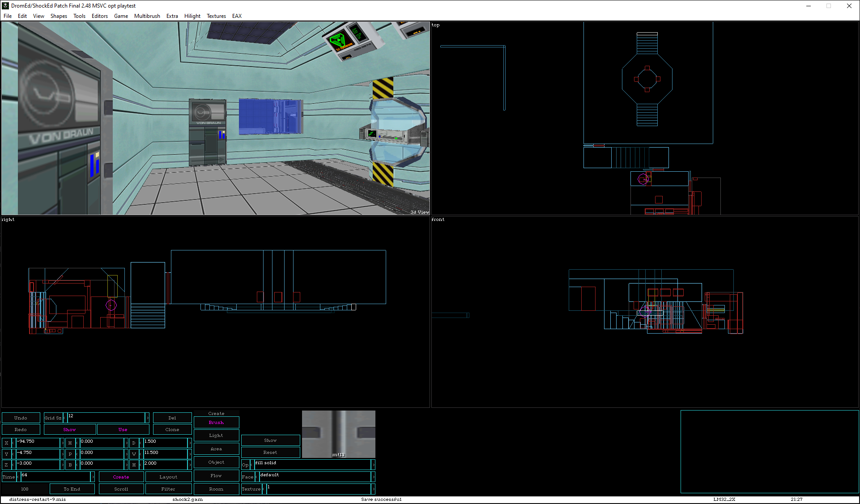Increase the Y position arrow
Image resolution: width=860 pixels, height=504 pixels.
pyautogui.click(x=62, y=454)
